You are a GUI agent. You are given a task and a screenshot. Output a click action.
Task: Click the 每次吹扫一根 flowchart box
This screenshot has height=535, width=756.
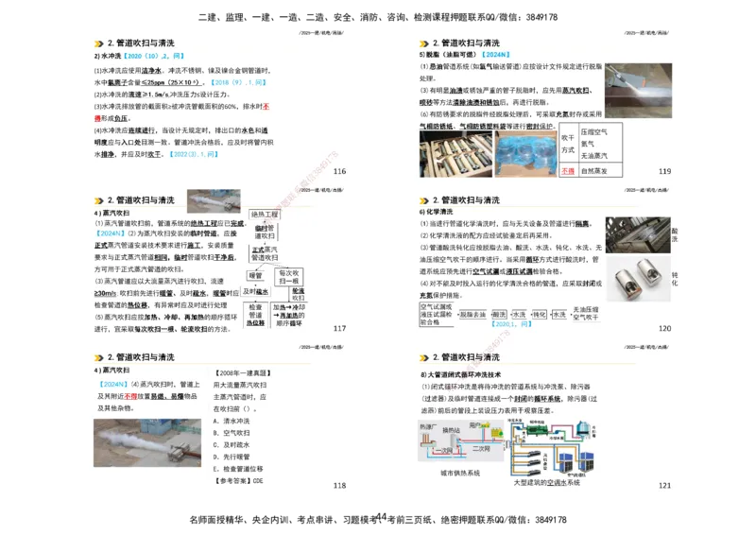pyautogui.click(x=288, y=277)
